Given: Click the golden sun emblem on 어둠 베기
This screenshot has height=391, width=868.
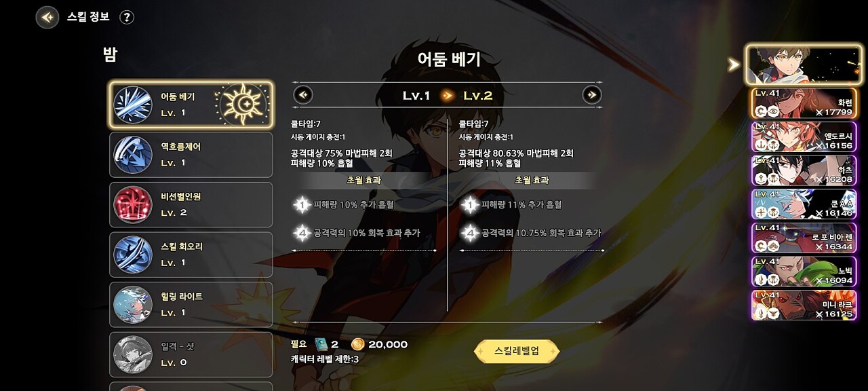Looking at the screenshot, I should pyautogui.click(x=243, y=105).
